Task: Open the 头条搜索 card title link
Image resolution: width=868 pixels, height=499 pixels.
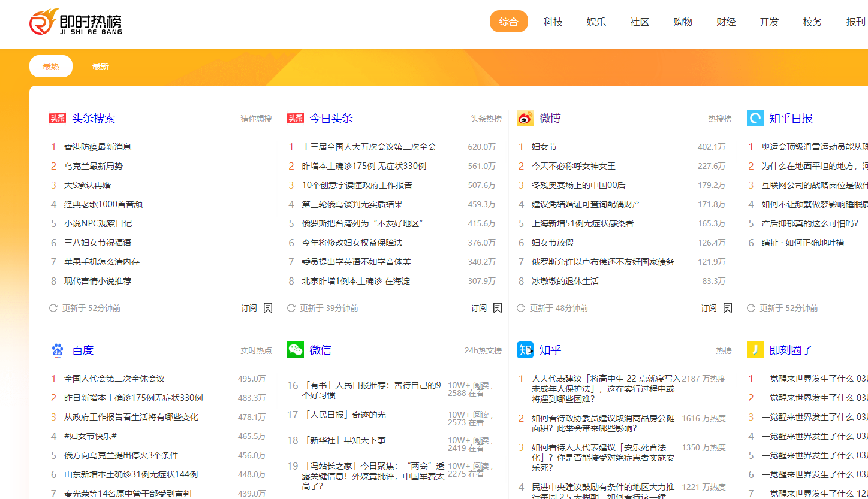Action: point(94,119)
